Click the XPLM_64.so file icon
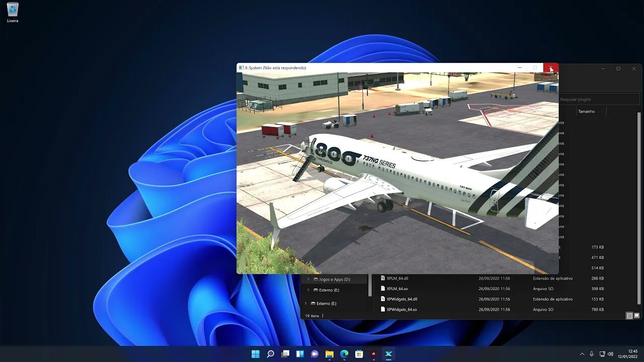Image resolution: width=644 pixels, height=362 pixels. (383, 289)
